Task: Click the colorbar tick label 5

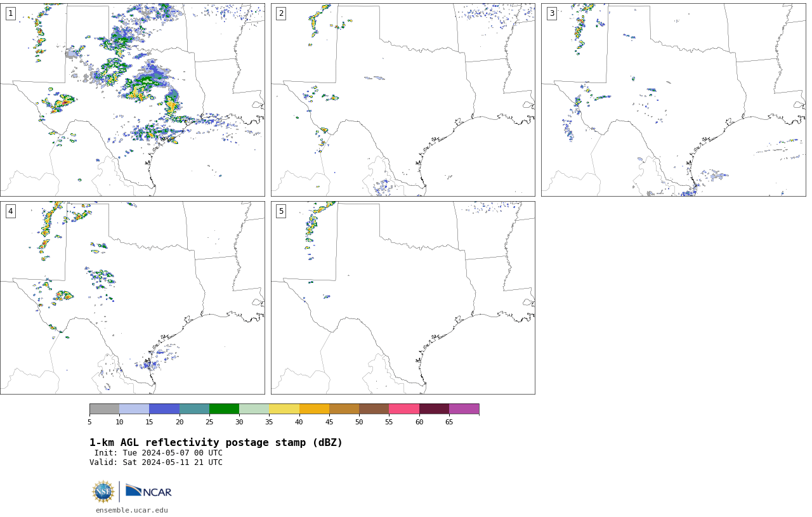Action: point(89,422)
